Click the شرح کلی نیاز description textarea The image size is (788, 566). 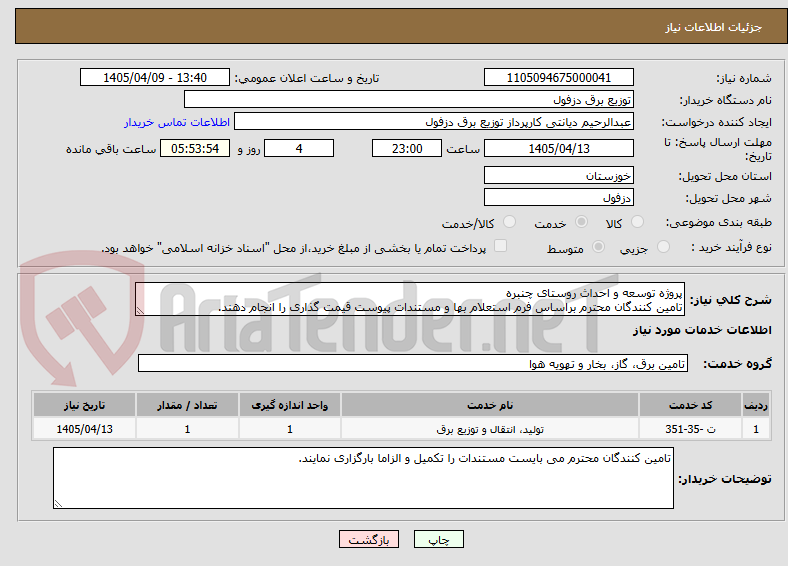(410, 300)
